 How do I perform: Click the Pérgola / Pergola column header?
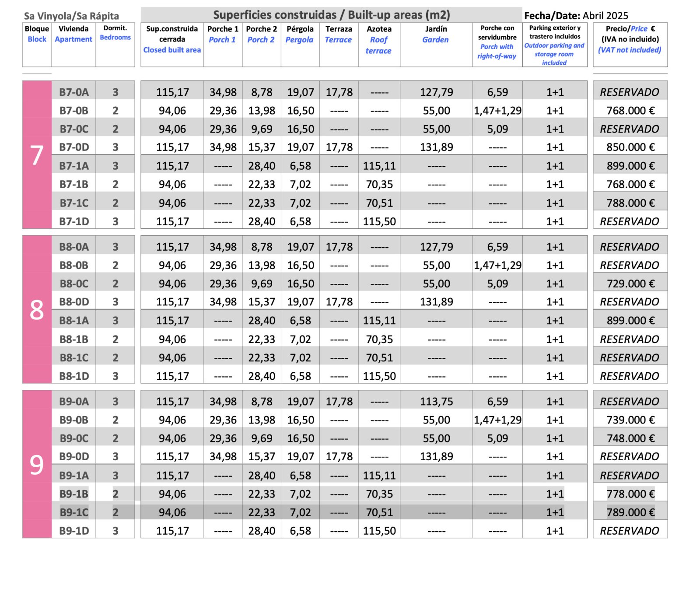(x=300, y=35)
